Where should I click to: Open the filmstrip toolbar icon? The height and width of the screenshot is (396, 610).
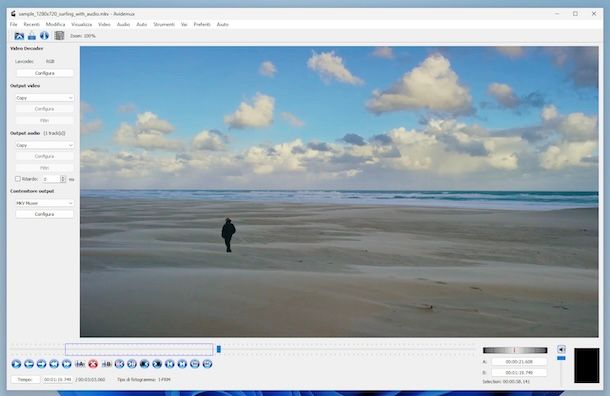(x=59, y=36)
